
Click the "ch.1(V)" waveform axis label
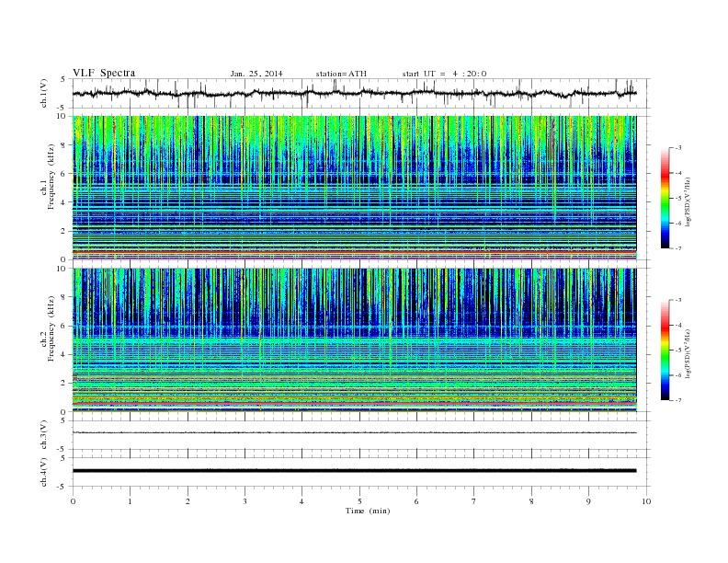[x=43, y=93]
